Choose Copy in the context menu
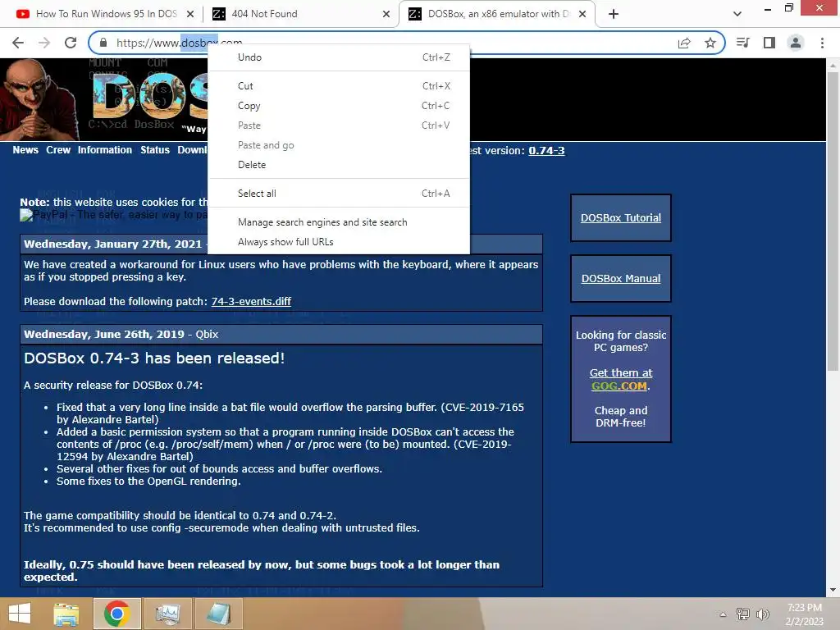The image size is (840, 630). coord(339,106)
